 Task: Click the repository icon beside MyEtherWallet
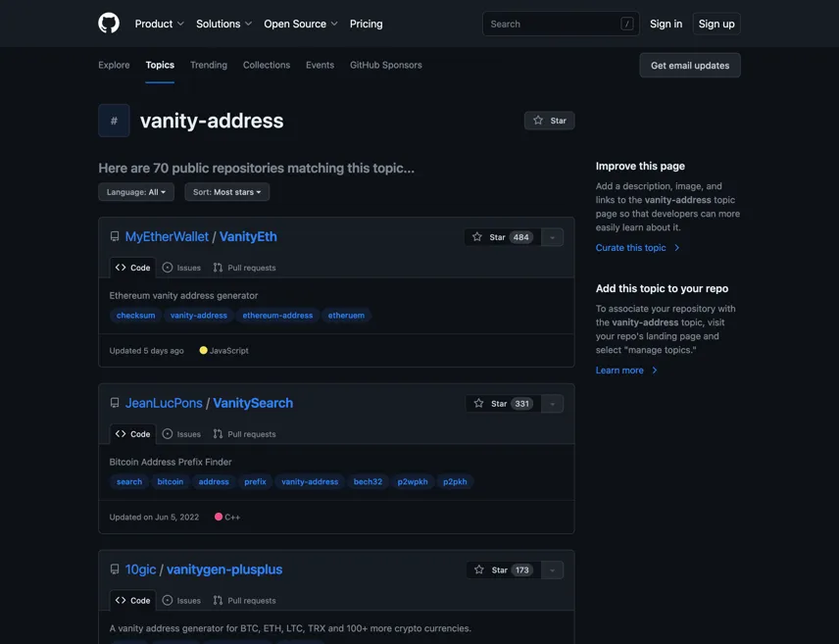115,236
